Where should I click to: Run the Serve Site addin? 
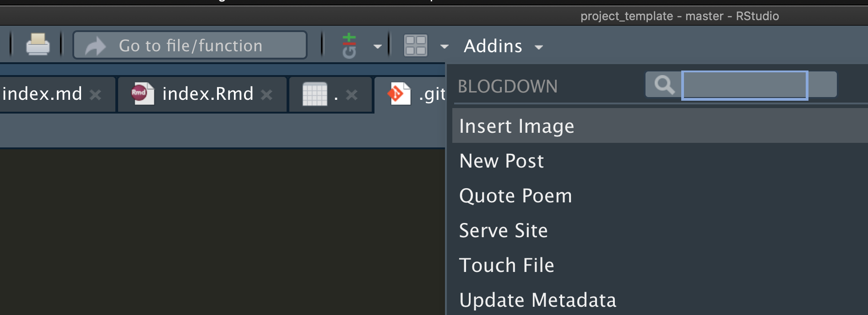503,231
